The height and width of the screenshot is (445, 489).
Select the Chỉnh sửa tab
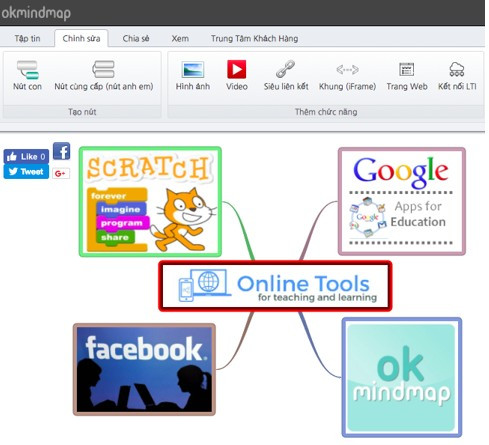(81, 38)
